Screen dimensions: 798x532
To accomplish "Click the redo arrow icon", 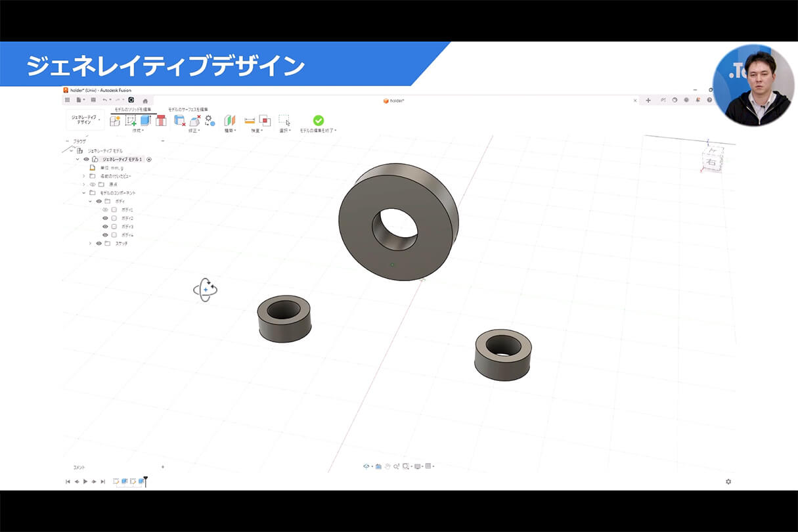I will pyautogui.click(x=118, y=100).
